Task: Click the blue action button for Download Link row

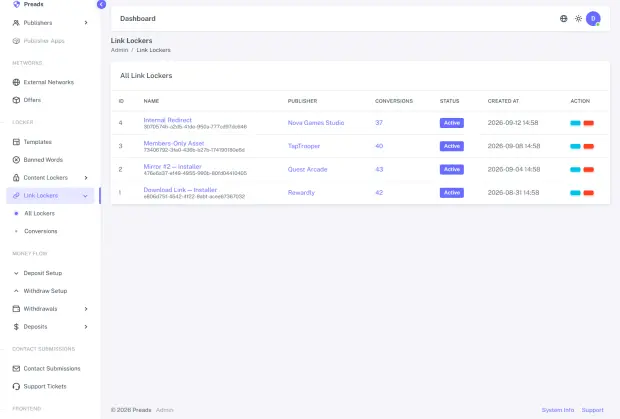Action: (x=575, y=193)
